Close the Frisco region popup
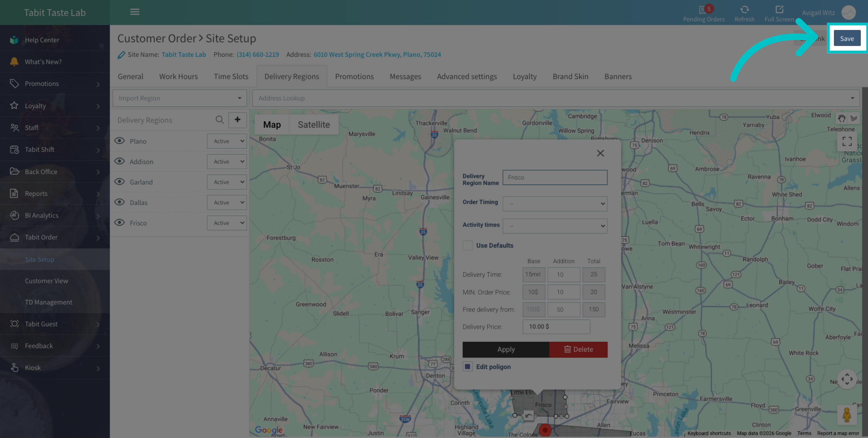The width and height of the screenshot is (868, 438). (600, 153)
